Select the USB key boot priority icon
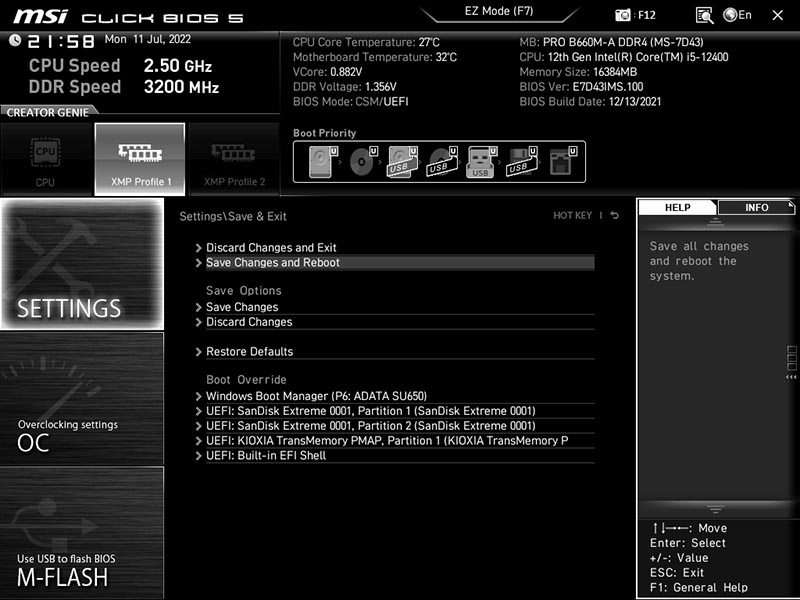This screenshot has height=600, width=800. (482, 161)
